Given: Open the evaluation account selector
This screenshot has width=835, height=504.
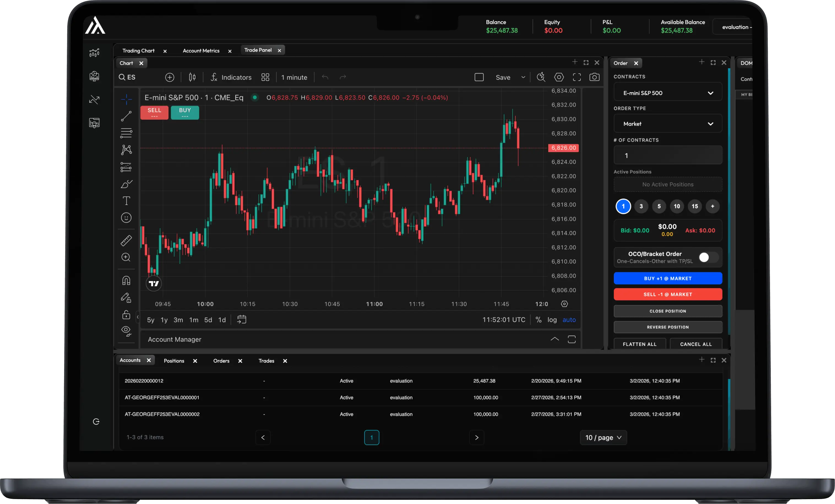Looking at the screenshot, I should click(x=733, y=27).
